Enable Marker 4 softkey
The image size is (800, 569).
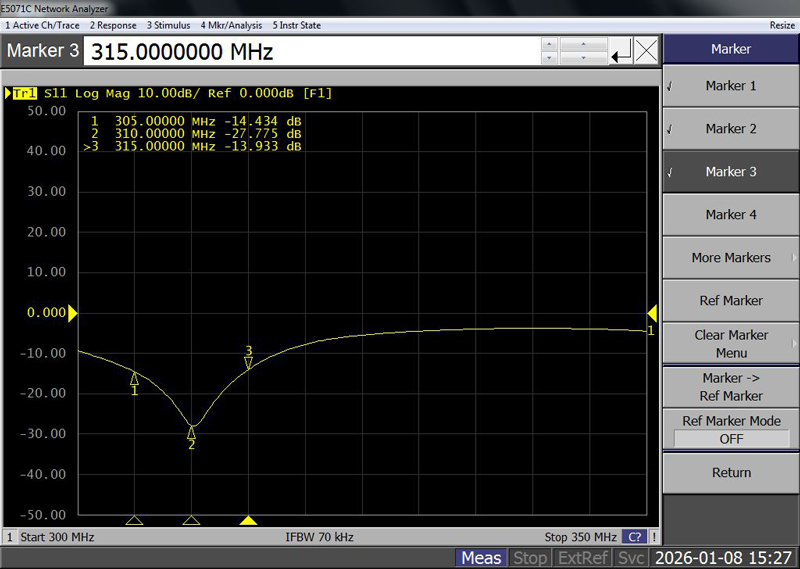tap(731, 215)
